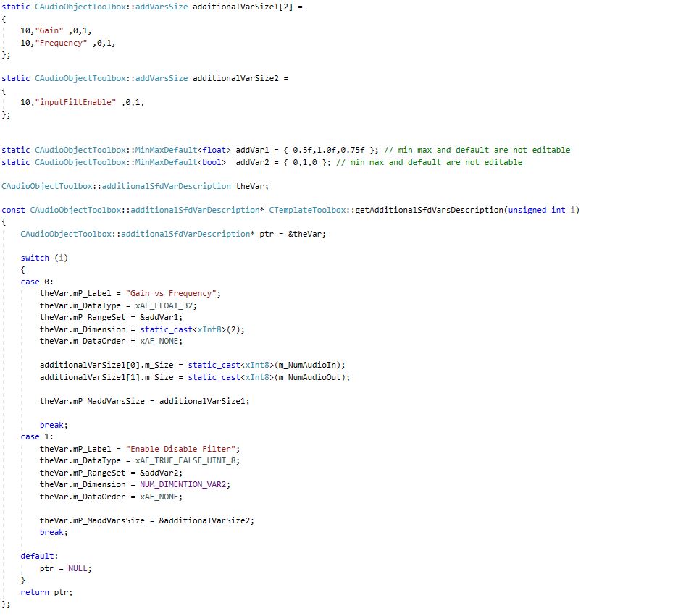Screen dimensions: 699x616
Task: Click the comment after addVar2 initializer
Action: point(430,163)
